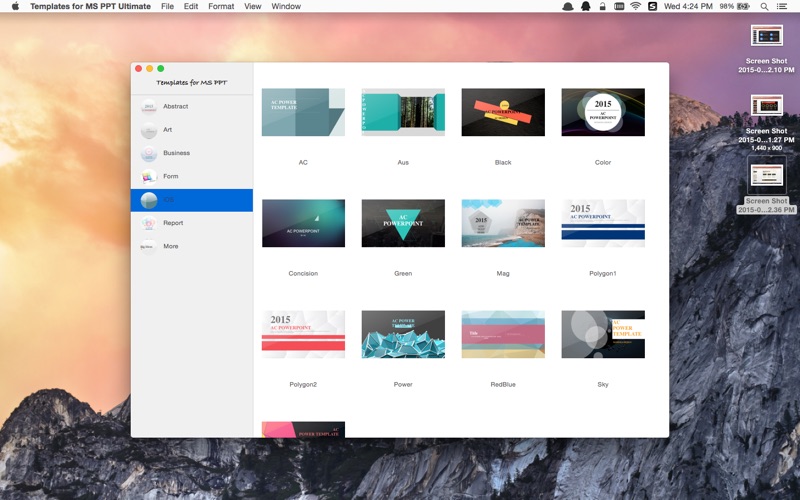The width and height of the screenshot is (800, 500).
Task: Open the Color template thumbnail
Action: point(603,112)
